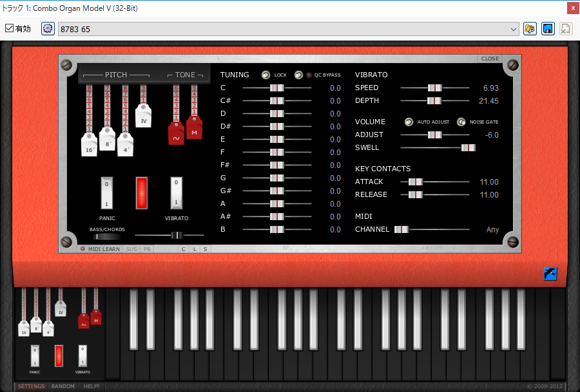Click the IV mixture drawbar handle
Screen dimensions: 580x392
coord(144,116)
